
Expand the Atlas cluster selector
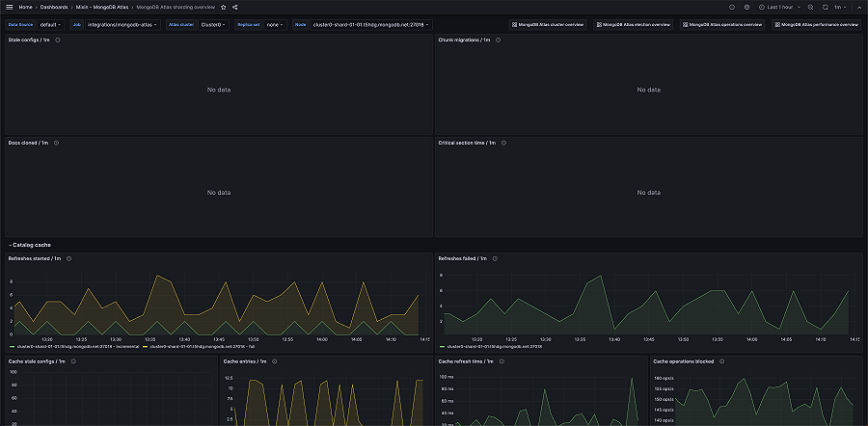(214, 25)
